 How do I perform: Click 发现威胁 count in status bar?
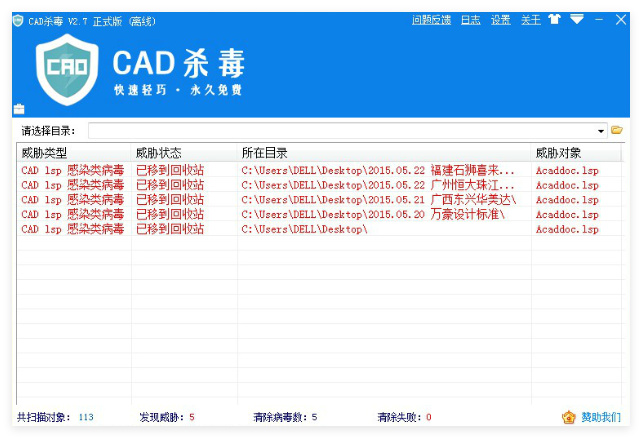pyautogui.click(x=192, y=417)
